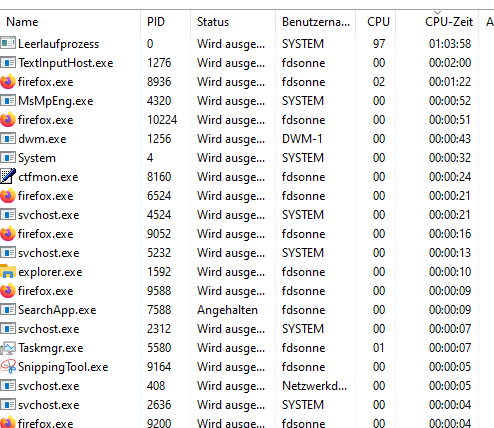Click PID value 7588
This screenshot has height=428, width=494.
coord(159,310)
